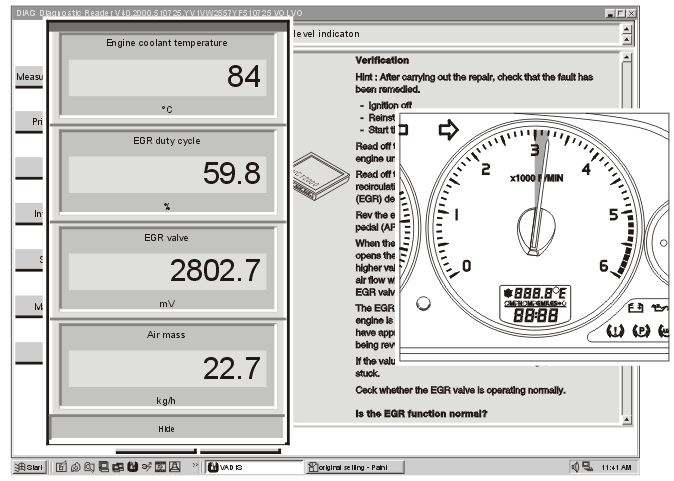Open the Windows Start menu

[29, 467]
